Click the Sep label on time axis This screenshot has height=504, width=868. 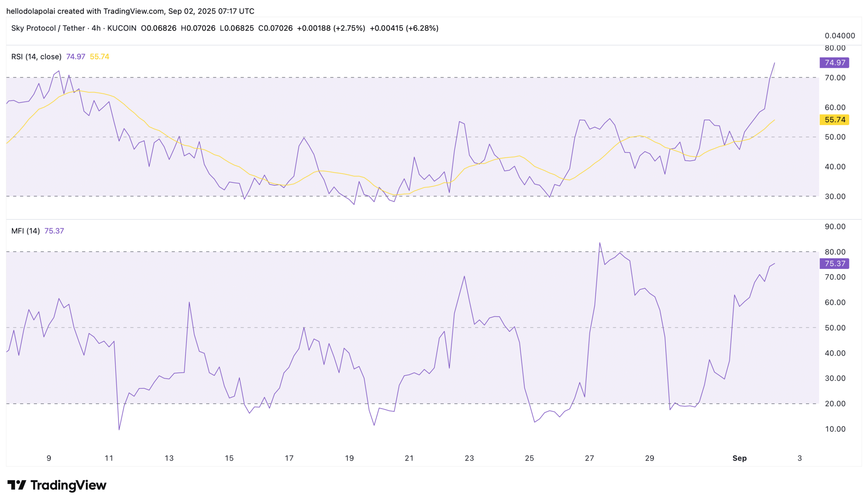point(739,458)
